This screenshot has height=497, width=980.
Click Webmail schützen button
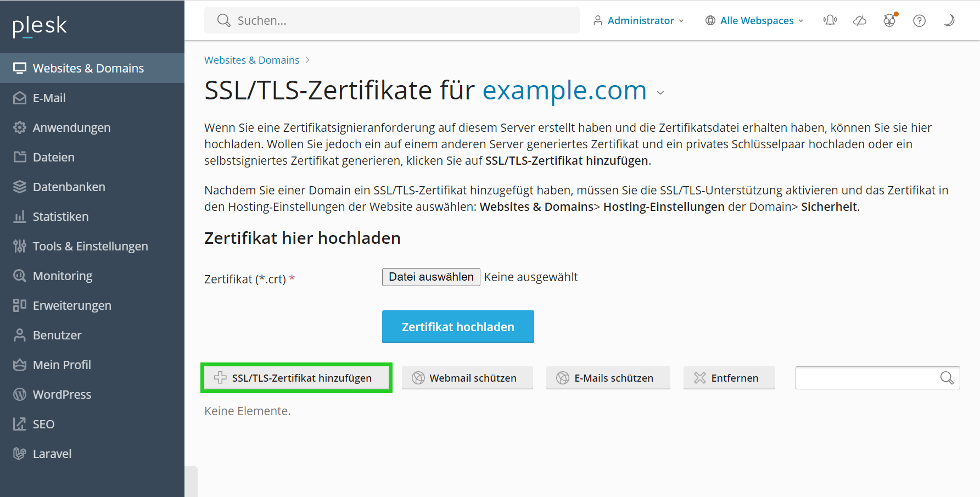[467, 378]
